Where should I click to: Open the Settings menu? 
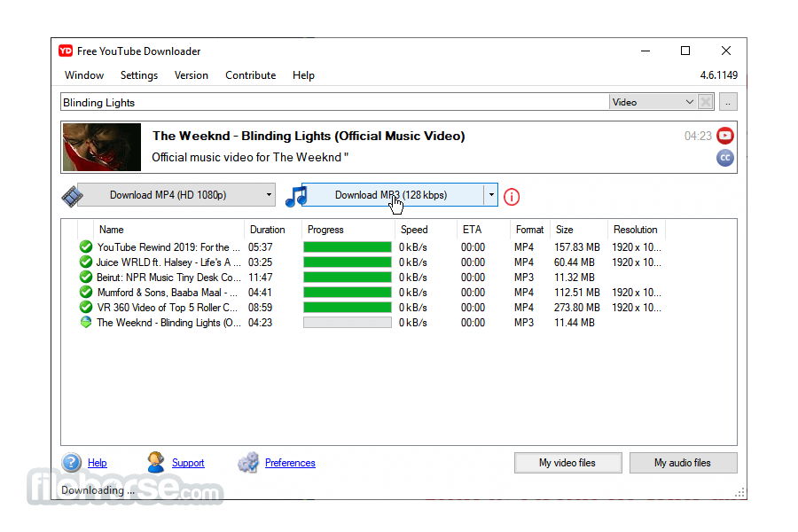pos(139,75)
